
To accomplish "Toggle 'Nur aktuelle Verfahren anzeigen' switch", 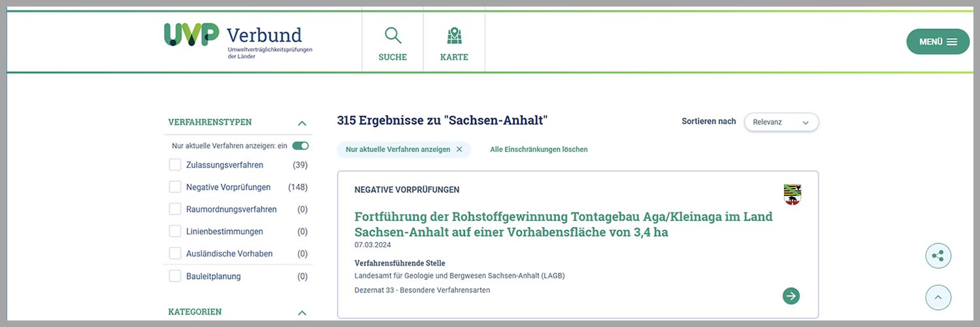I will [301, 146].
